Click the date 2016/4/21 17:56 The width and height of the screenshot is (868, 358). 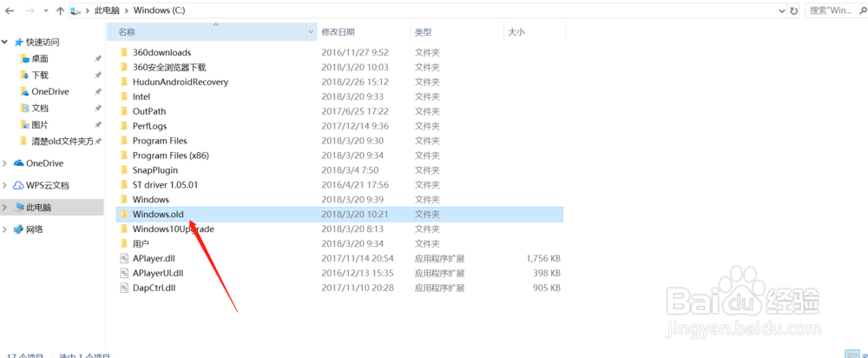[355, 184]
